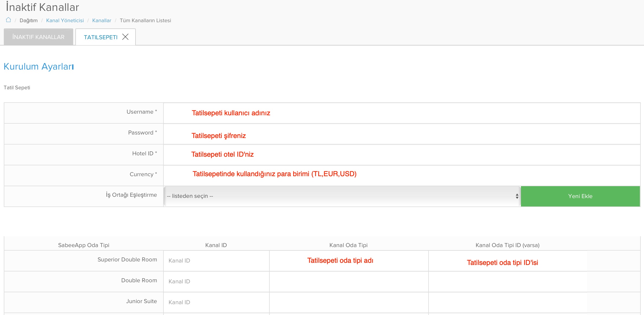Viewport: 644px width, 315px height.
Task: Click Kanal ID field for Junior Suite
Action: (216, 302)
